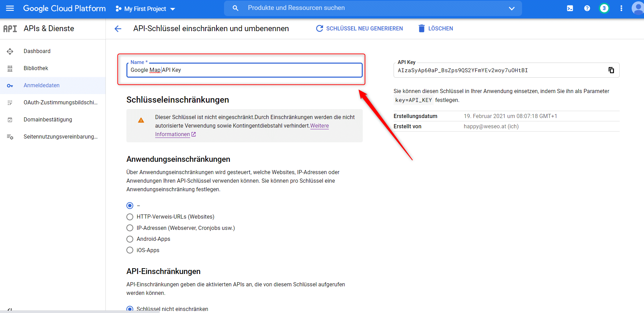Click the API logo icon in sidebar header
644x313 pixels.
[10, 29]
